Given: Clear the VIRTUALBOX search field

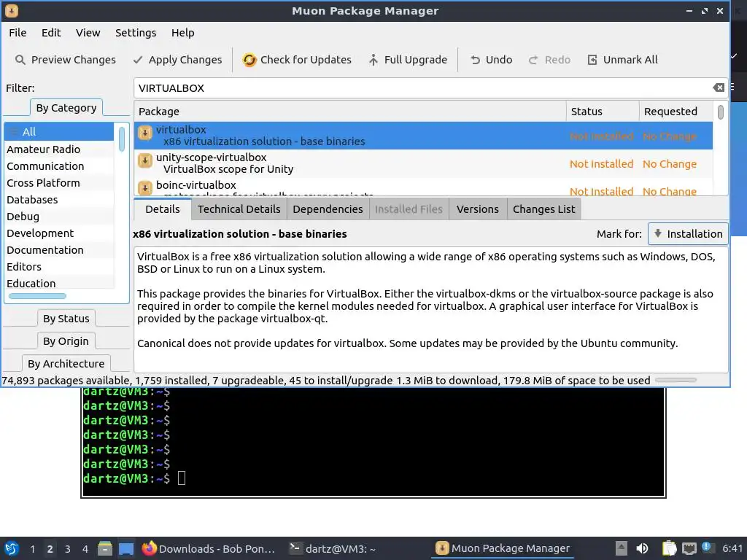Looking at the screenshot, I should pyautogui.click(x=719, y=87).
